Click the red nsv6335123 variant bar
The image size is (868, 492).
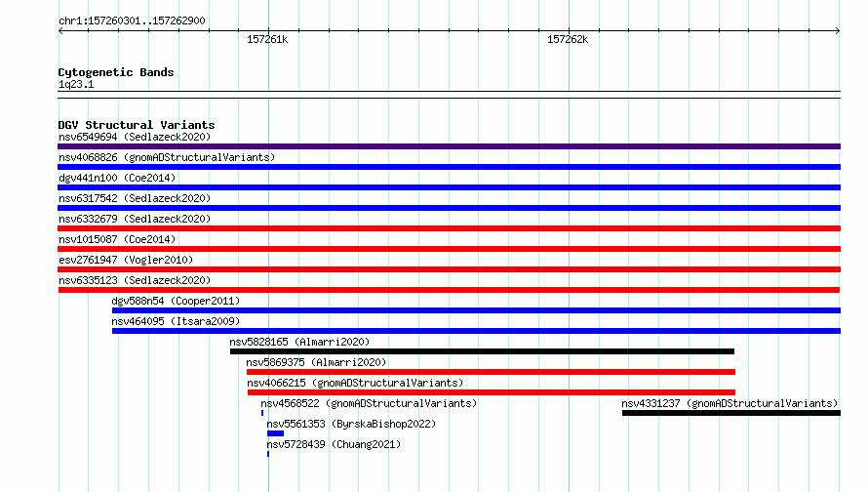point(449,290)
